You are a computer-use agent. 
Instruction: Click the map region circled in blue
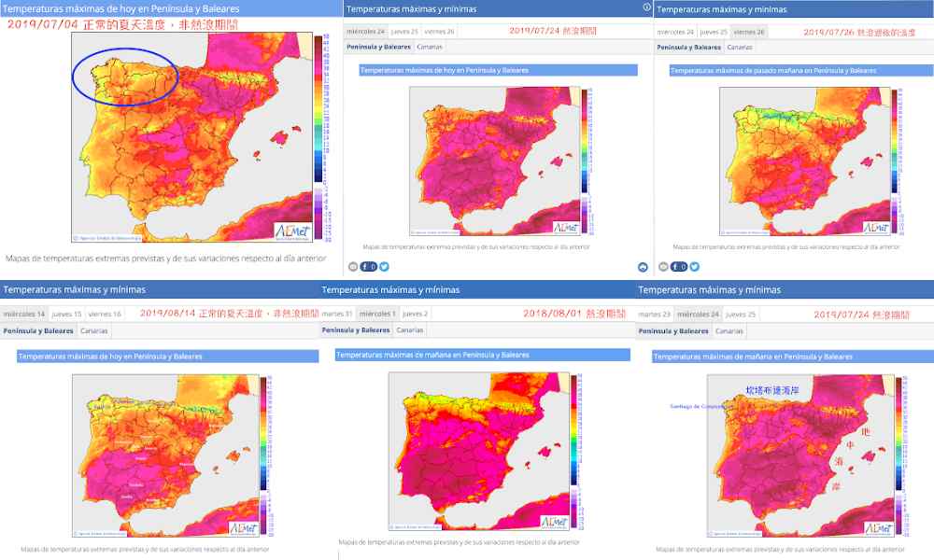coord(123,75)
